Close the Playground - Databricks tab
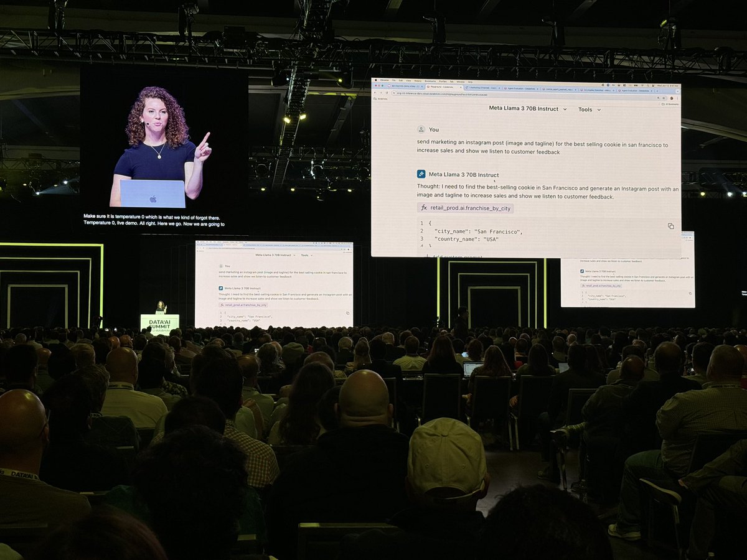Screen dimensions: 747x560 [461, 87]
